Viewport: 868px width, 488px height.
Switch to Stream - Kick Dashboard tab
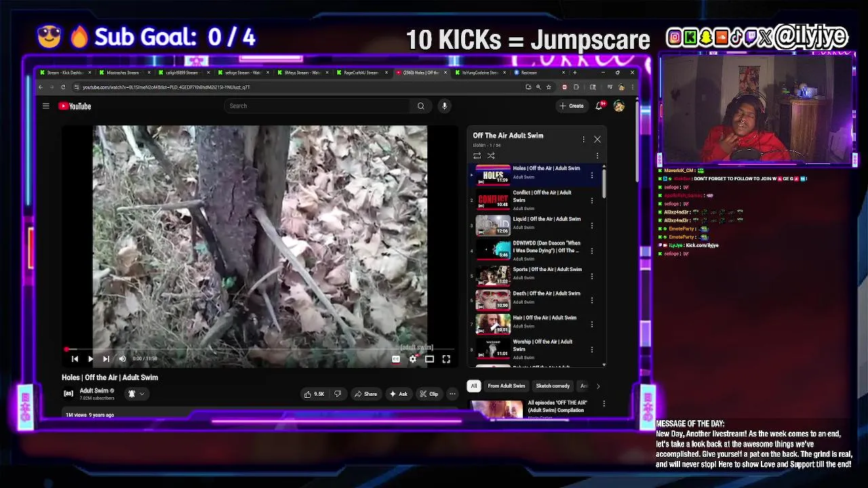coord(66,73)
